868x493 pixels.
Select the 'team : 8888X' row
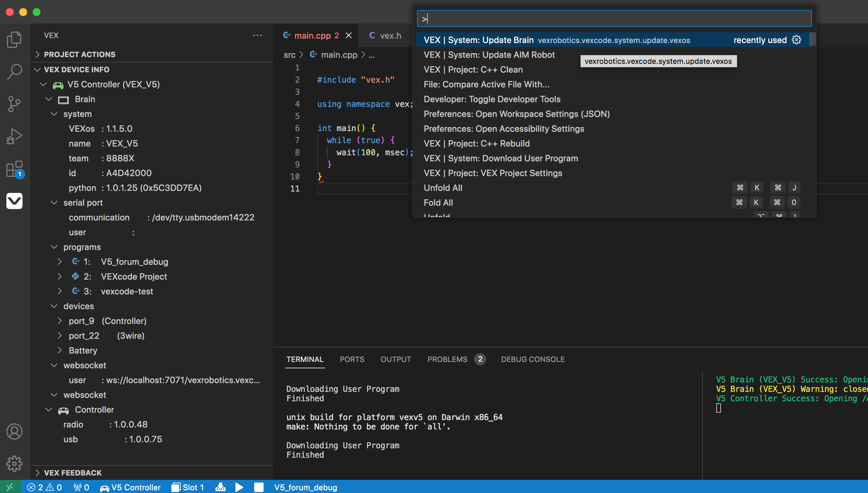pyautogui.click(x=151, y=158)
